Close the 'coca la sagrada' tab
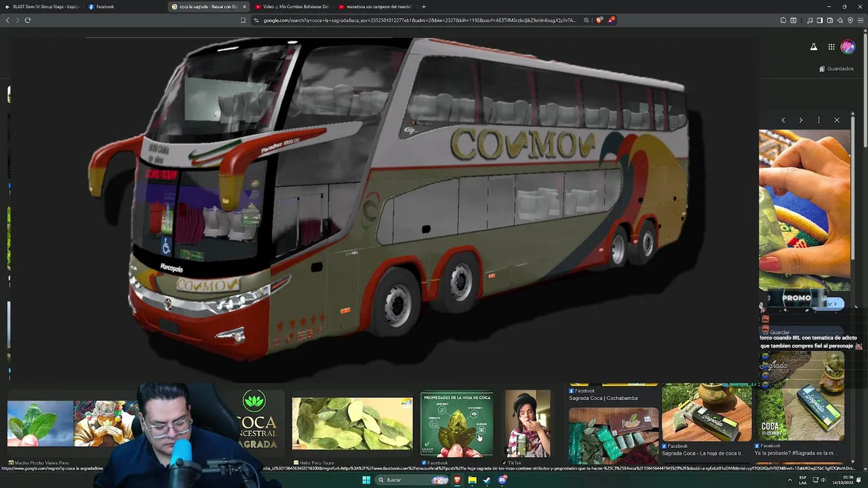Screen dimensions: 868x488 click(244, 7)
